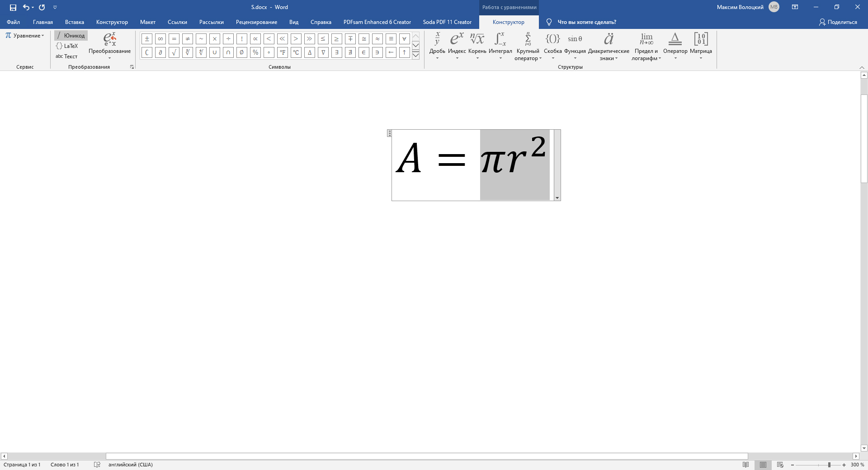The image size is (868, 470).
Task: Insert the square root symbol
Action: tap(174, 52)
